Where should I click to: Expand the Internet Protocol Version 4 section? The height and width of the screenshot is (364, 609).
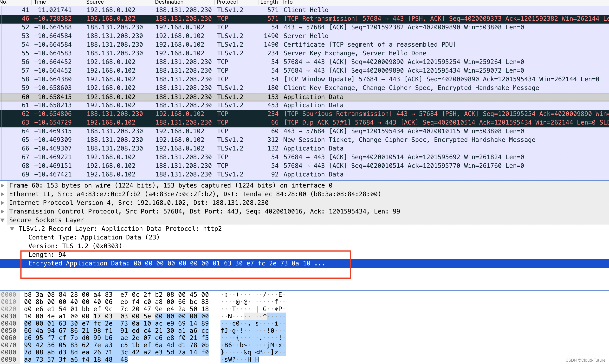[x=3, y=203]
